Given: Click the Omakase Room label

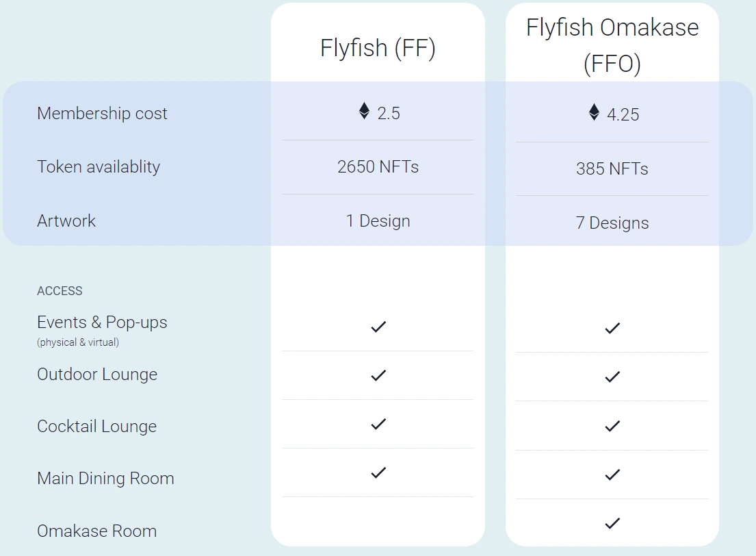Looking at the screenshot, I should tap(97, 531).
